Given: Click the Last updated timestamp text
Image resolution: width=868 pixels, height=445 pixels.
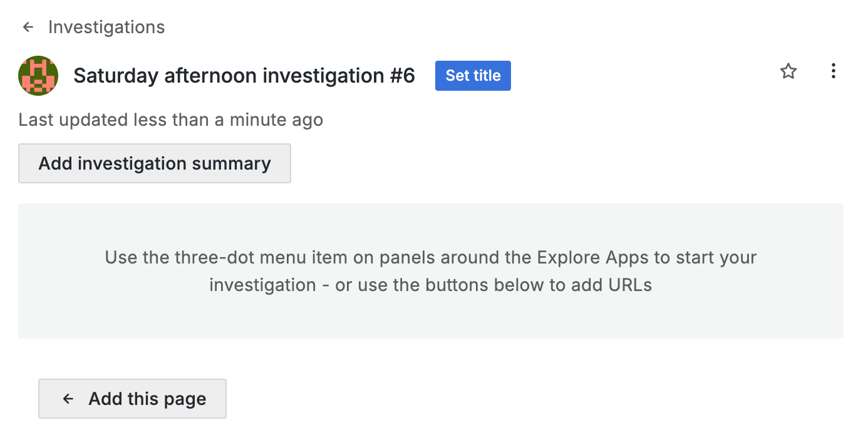Looking at the screenshot, I should [170, 120].
